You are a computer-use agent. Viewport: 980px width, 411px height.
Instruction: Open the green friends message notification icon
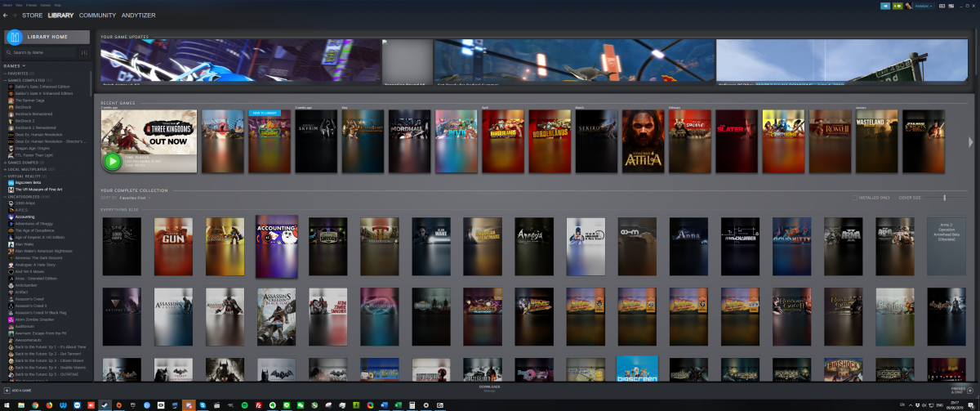point(898,6)
